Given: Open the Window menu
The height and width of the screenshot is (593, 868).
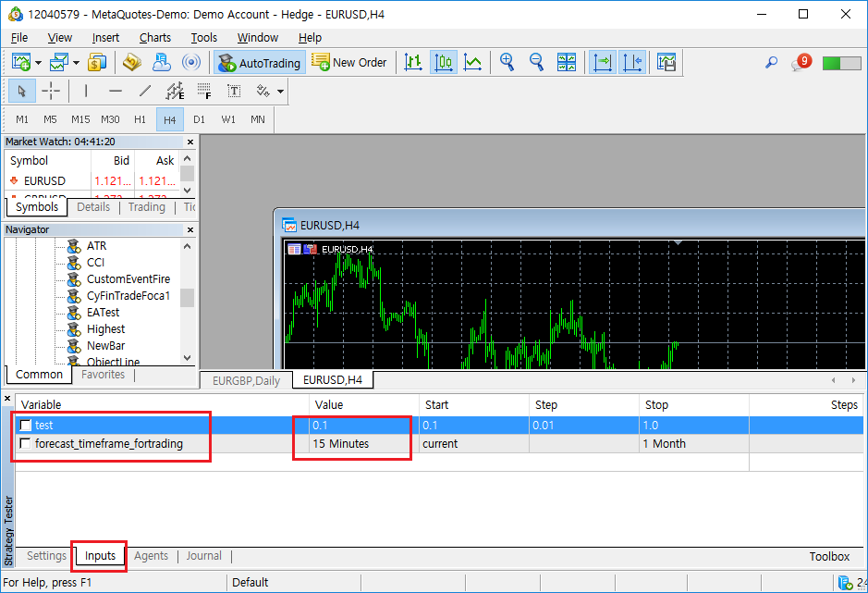Looking at the screenshot, I should 257,38.
